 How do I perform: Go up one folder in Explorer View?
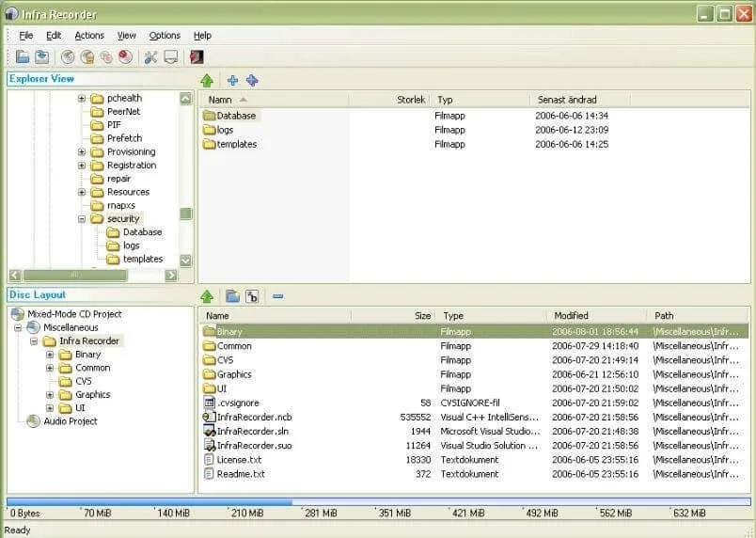tap(207, 81)
